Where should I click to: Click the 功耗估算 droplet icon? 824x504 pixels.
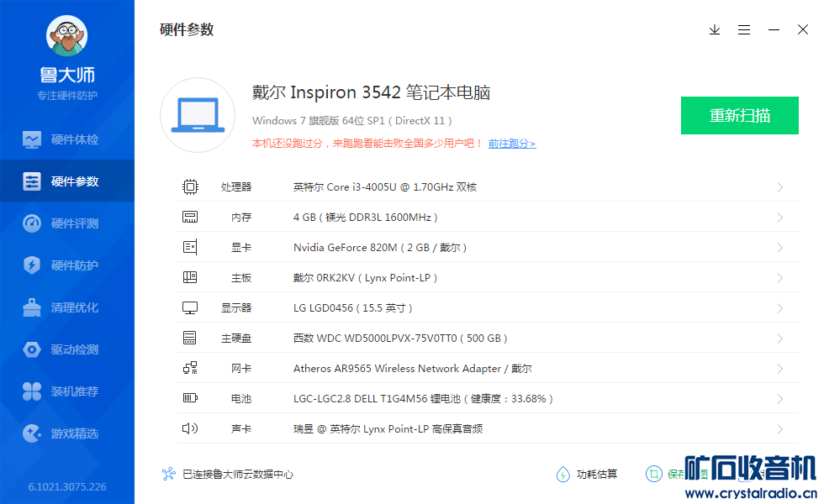click(x=563, y=474)
